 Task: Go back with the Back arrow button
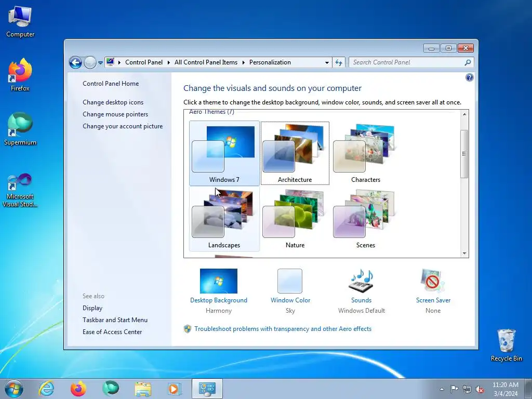75,62
